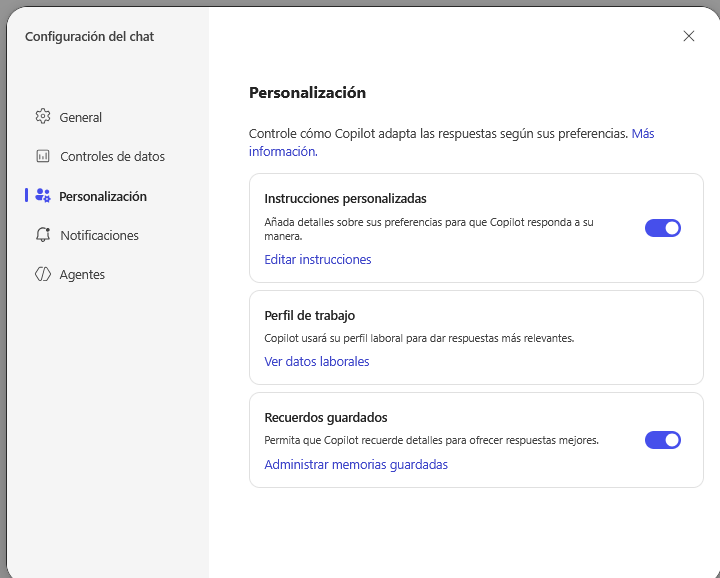The height and width of the screenshot is (578, 720).
Task: Close the Configuración del chat dialog
Action: coord(688,36)
